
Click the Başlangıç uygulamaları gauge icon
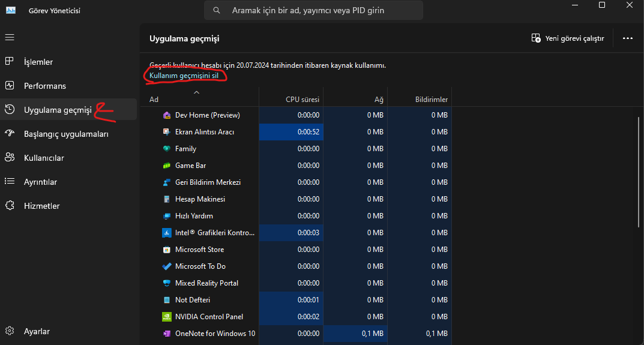click(10, 133)
